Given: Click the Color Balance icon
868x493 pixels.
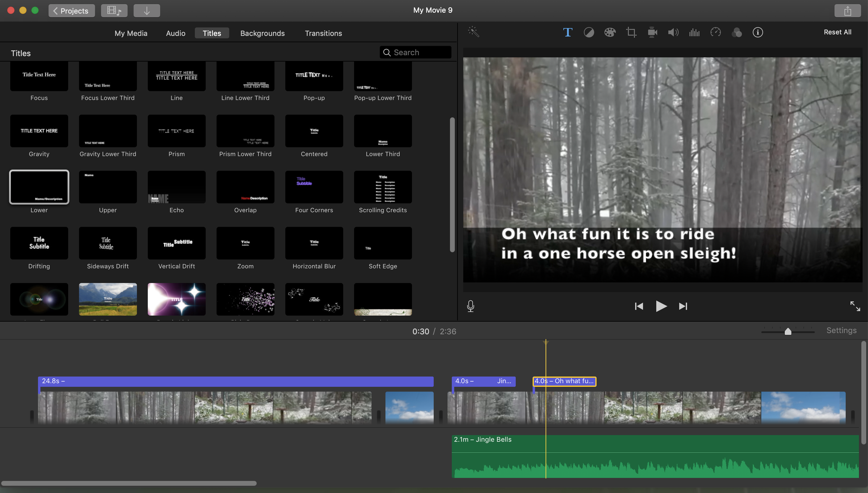Looking at the screenshot, I should tap(589, 33).
